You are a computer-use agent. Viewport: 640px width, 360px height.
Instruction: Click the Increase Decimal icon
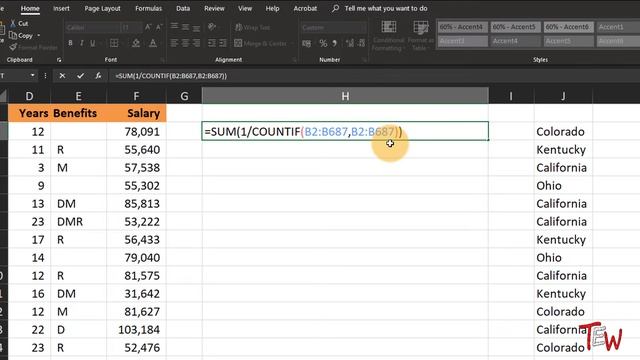click(350, 43)
